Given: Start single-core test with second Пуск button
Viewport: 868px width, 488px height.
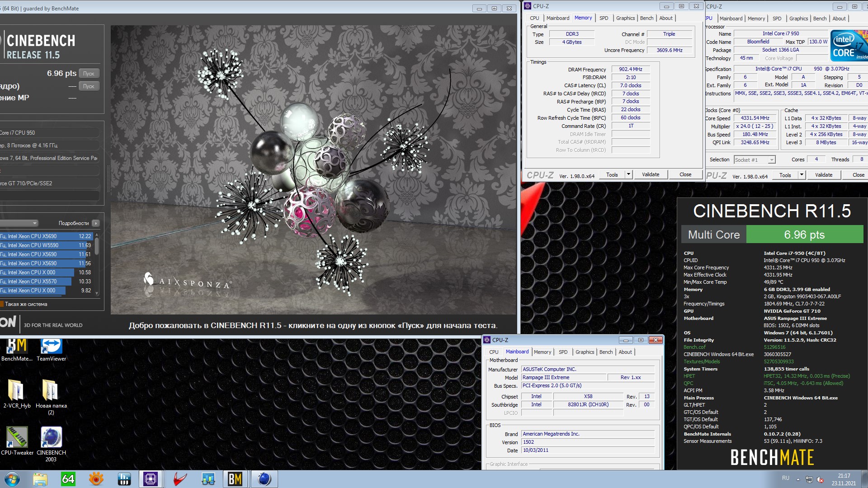Looking at the screenshot, I should point(89,86).
